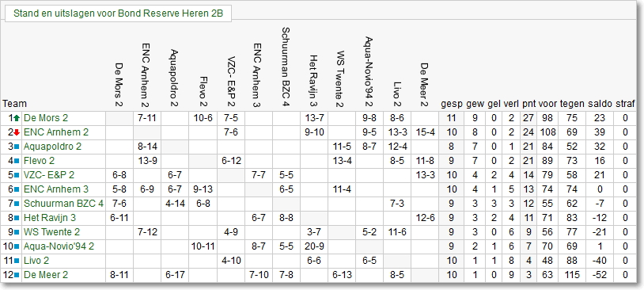Open the De Mors 2 team link
The image size is (644, 290).
coord(46,119)
